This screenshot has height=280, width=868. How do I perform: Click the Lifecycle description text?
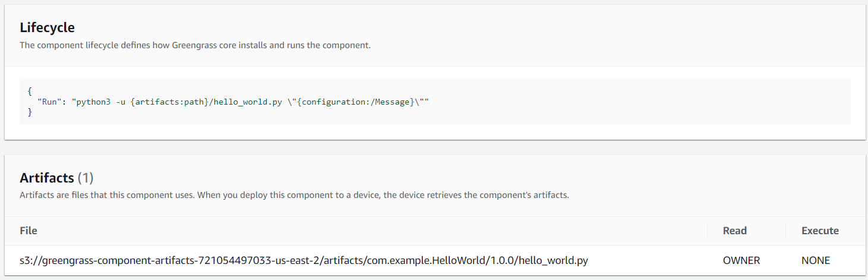[195, 45]
